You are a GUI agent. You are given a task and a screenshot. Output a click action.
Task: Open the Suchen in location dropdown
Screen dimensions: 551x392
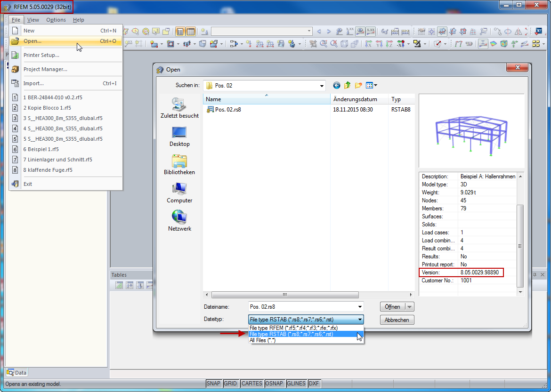point(322,85)
